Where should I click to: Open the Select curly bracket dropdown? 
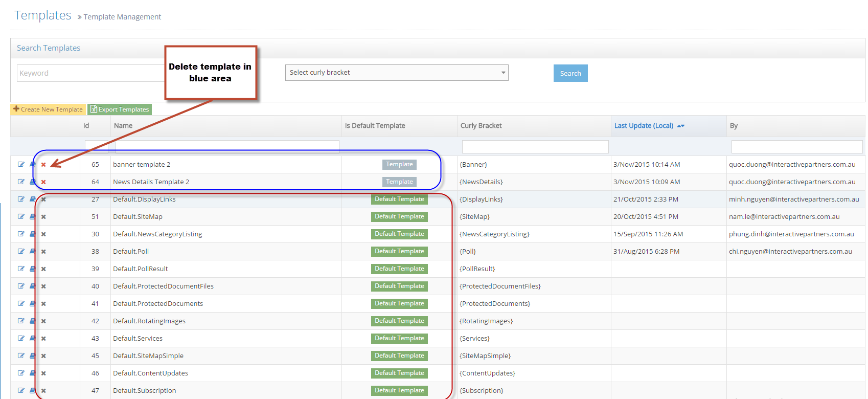pos(396,73)
